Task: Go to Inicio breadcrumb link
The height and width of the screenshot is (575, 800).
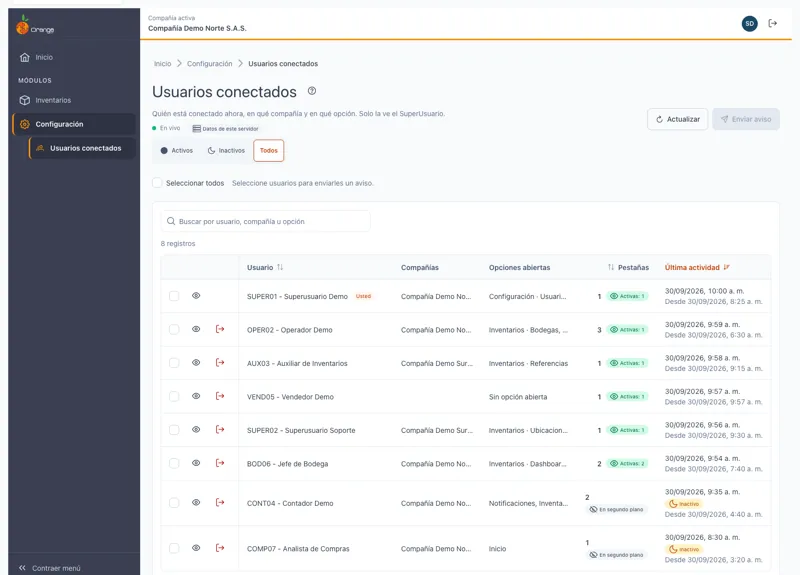Action: click(x=162, y=64)
